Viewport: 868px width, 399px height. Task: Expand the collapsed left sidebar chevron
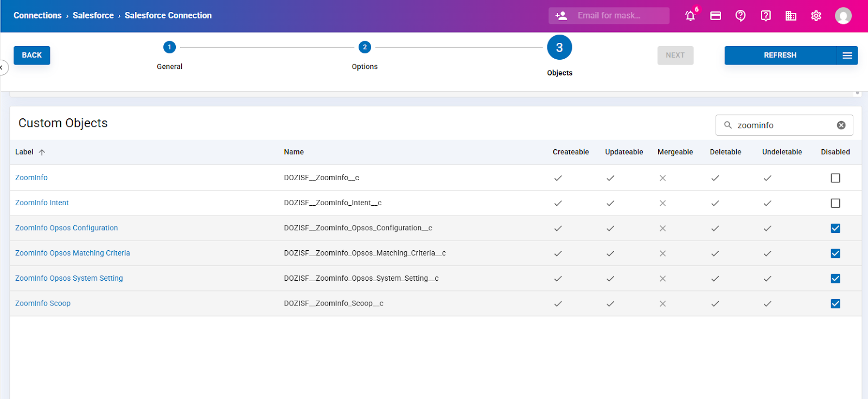[x=2, y=68]
